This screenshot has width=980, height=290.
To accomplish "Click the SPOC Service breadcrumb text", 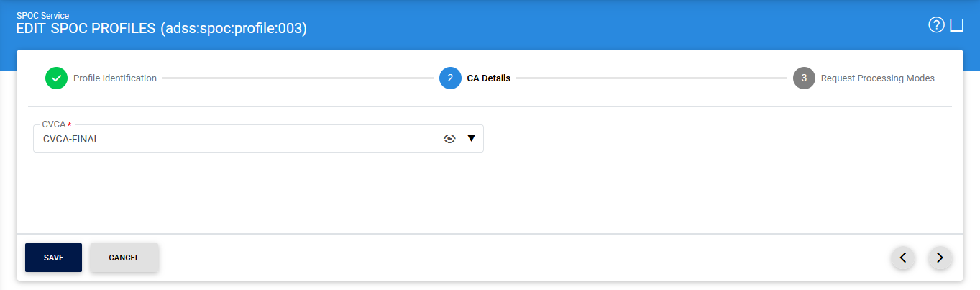I will pyautogui.click(x=43, y=15).
